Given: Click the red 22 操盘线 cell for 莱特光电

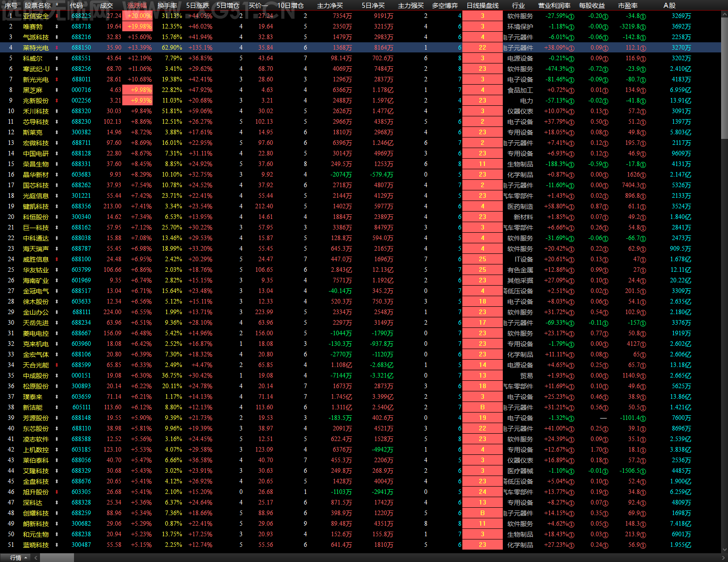Looking at the screenshot, I should [x=483, y=48].
